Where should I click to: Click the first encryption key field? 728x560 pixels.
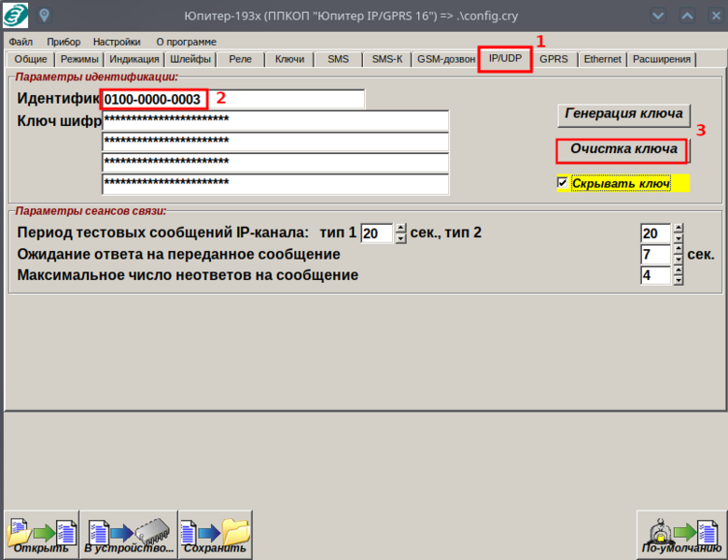(275, 120)
